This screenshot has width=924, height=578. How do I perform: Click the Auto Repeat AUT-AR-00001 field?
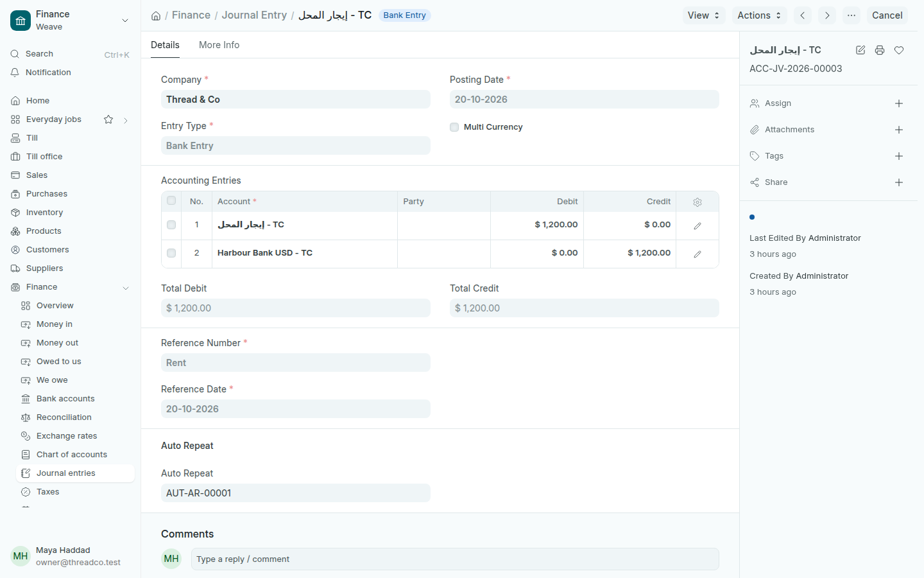point(296,493)
